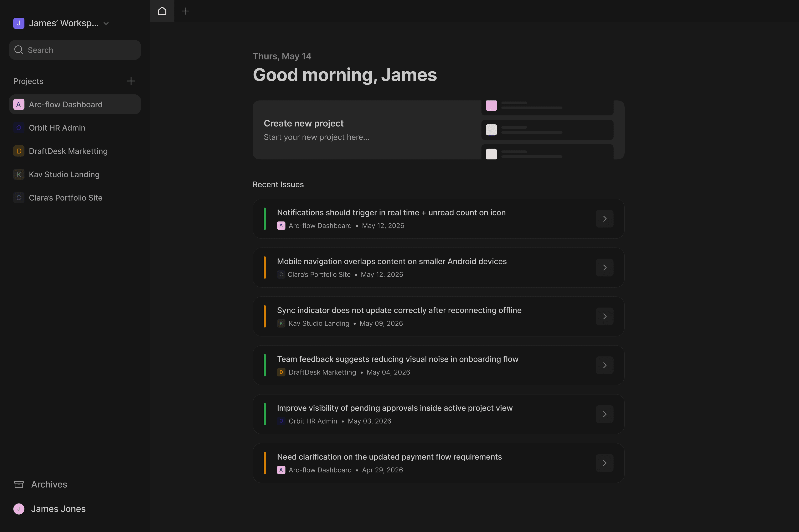Image resolution: width=799 pixels, height=532 pixels.
Task: Click the date May 09, 2026
Action: pyautogui.click(x=381, y=323)
